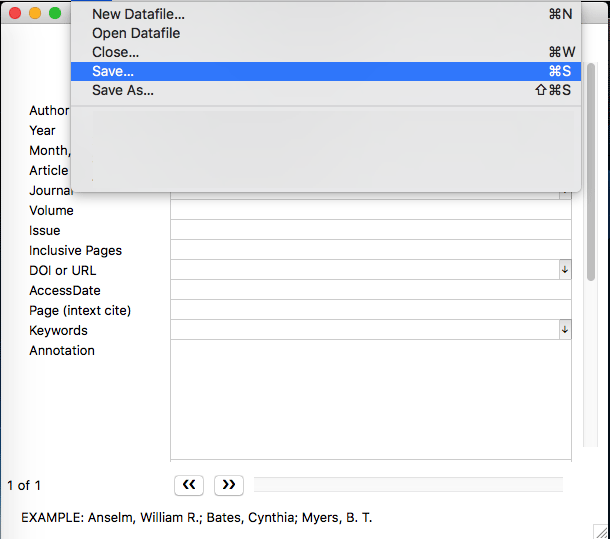Select the AccessDate input field
This screenshot has height=539, width=610.
pos(370,290)
